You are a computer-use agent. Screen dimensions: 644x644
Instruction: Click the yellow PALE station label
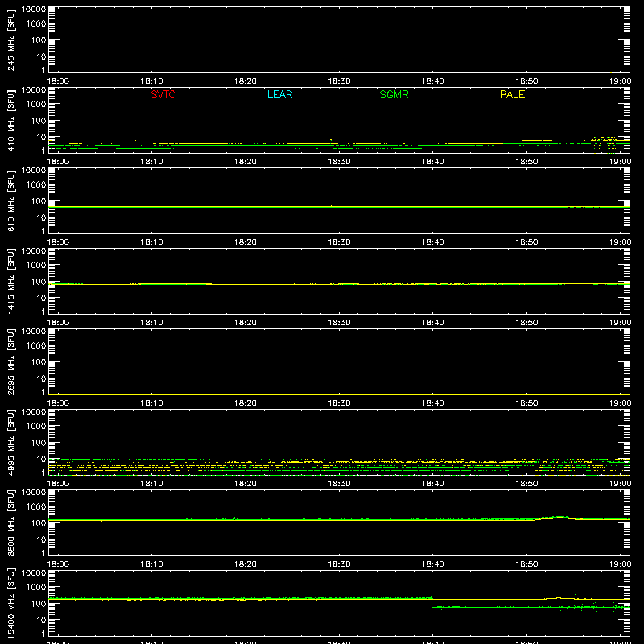[x=512, y=94]
